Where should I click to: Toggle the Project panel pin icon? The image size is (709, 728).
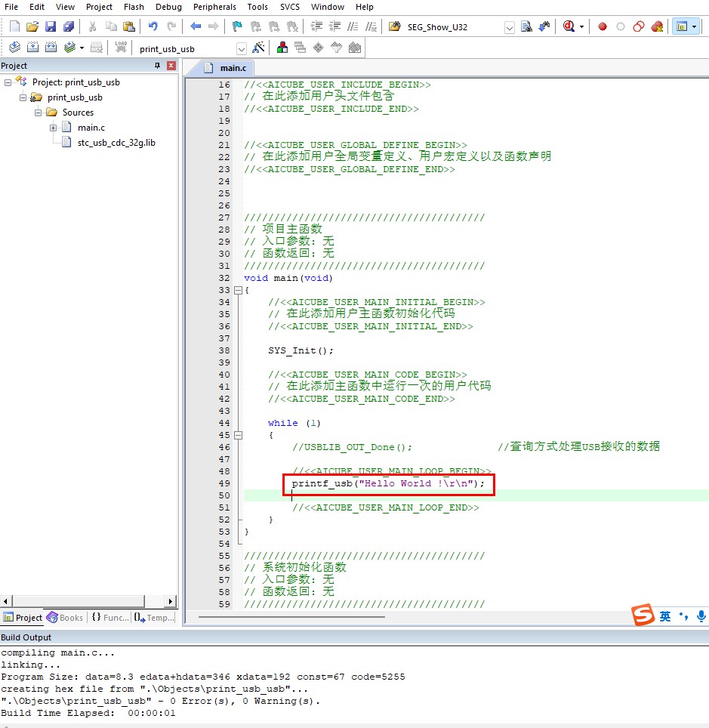click(x=157, y=66)
